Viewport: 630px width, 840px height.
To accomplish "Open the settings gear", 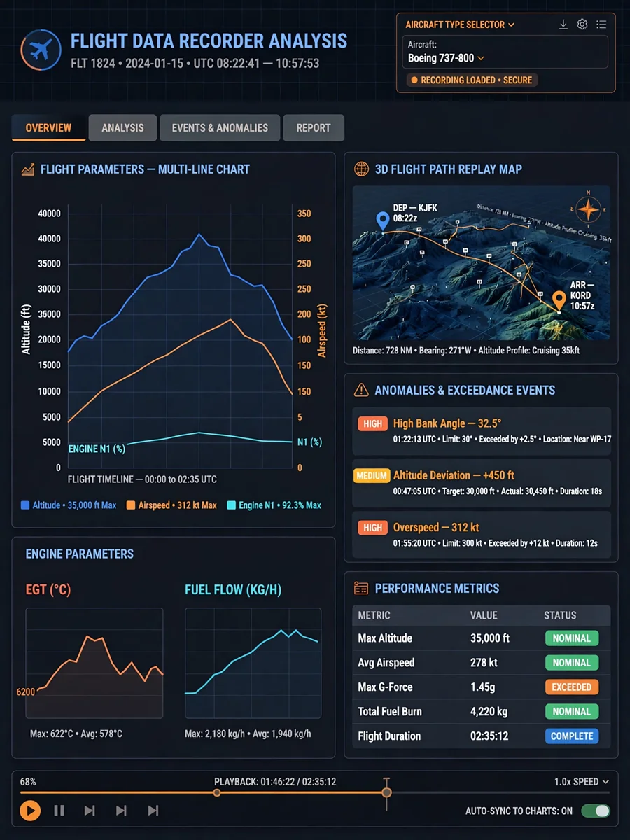I will click(582, 24).
